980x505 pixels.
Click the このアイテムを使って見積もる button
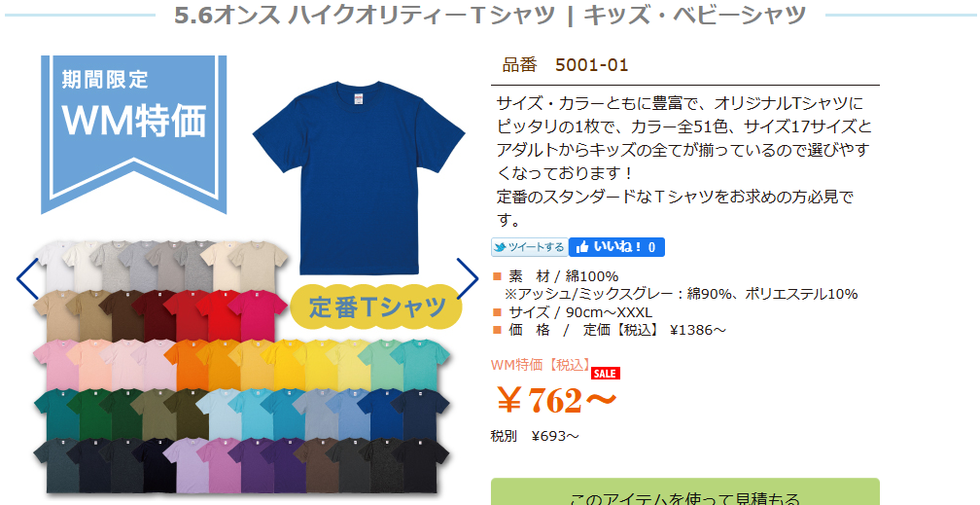coord(685,492)
